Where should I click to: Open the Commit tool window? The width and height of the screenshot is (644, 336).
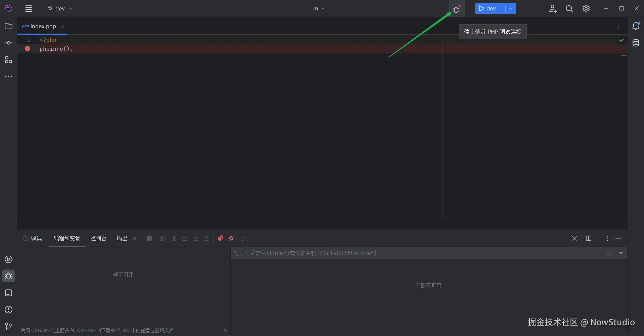click(x=9, y=43)
